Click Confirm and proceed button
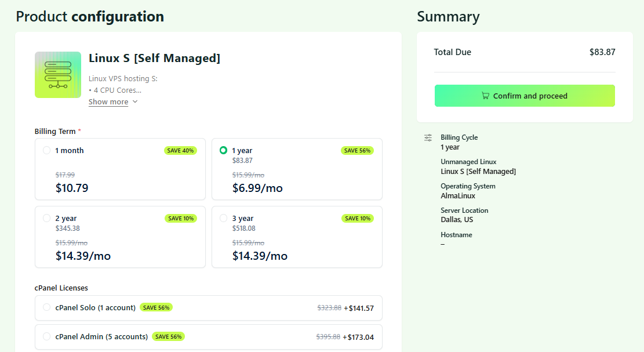The height and width of the screenshot is (352, 644). click(x=525, y=96)
